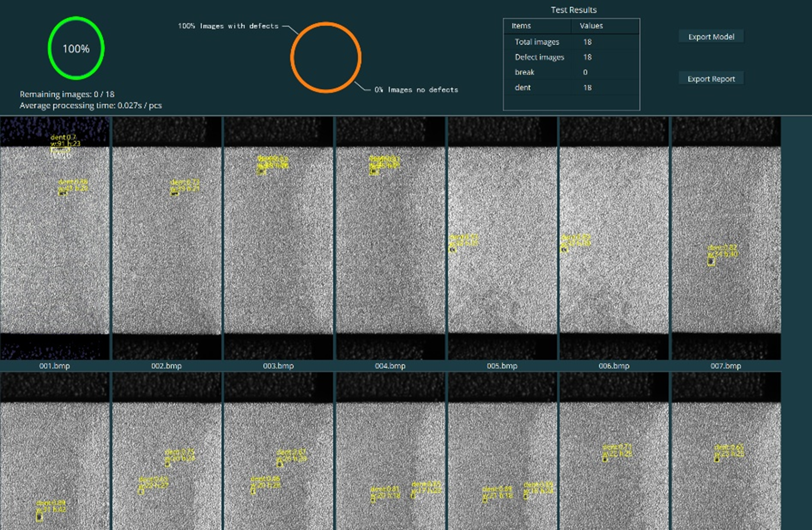This screenshot has width=812, height=530.
Task: Click the Export Model button
Action: pyautogui.click(x=711, y=37)
